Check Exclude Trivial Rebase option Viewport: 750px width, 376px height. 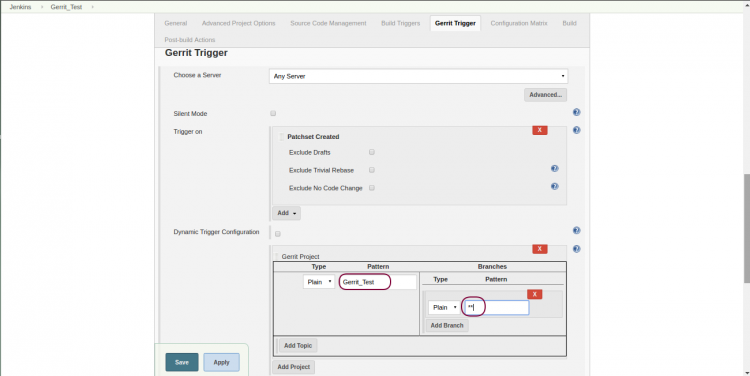(x=372, y=170)
